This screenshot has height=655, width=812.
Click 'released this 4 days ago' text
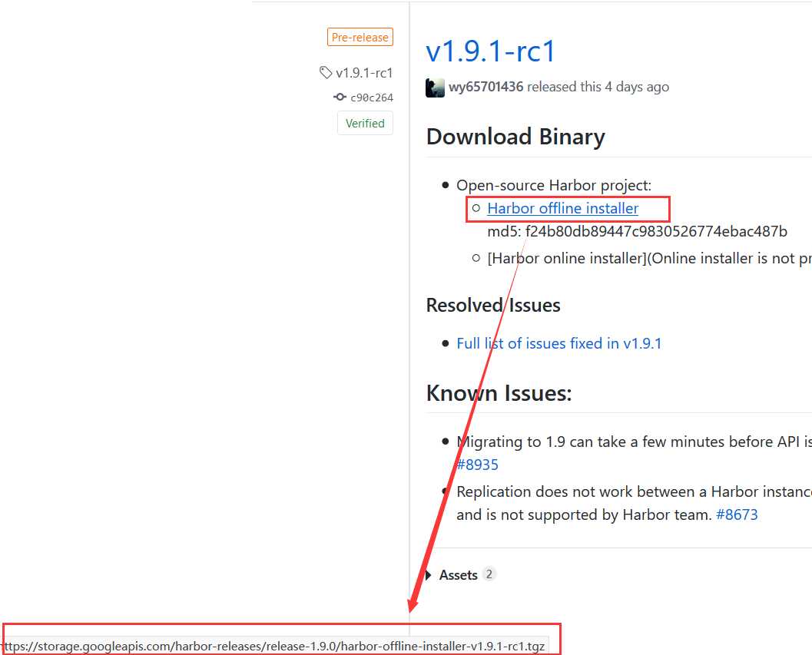(x=598, y=87)
